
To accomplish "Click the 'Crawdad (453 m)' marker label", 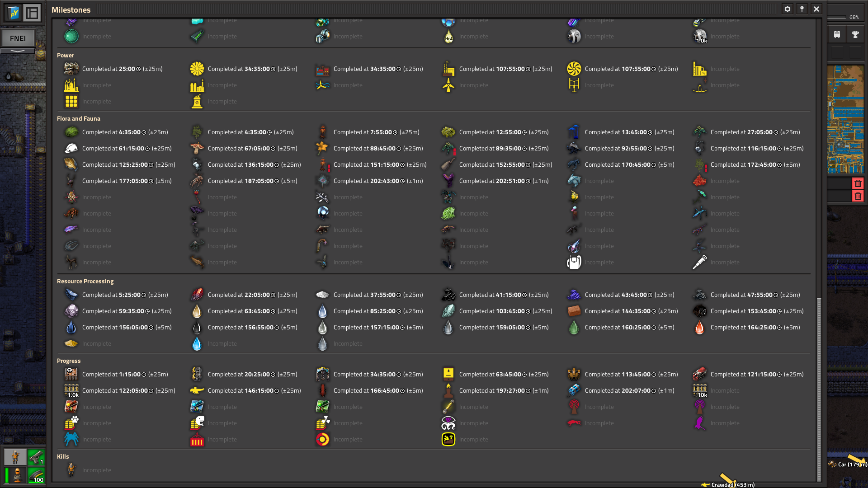I will (x=733, y=484).
